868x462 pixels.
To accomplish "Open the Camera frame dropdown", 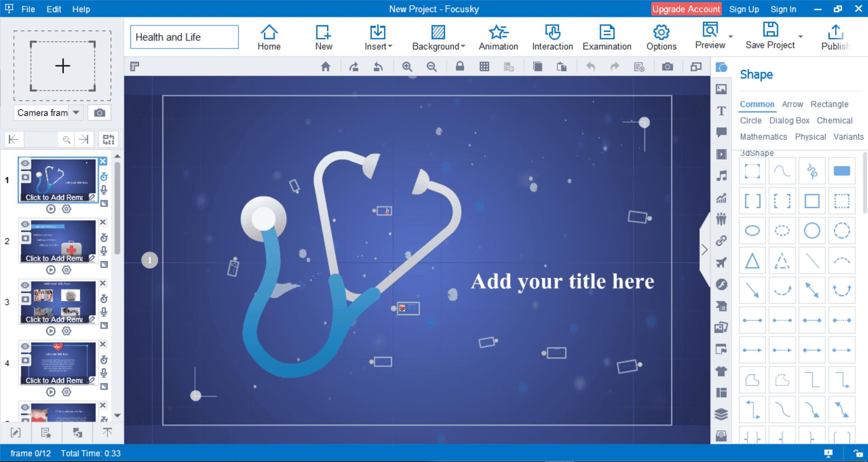I will coord(76,113).
